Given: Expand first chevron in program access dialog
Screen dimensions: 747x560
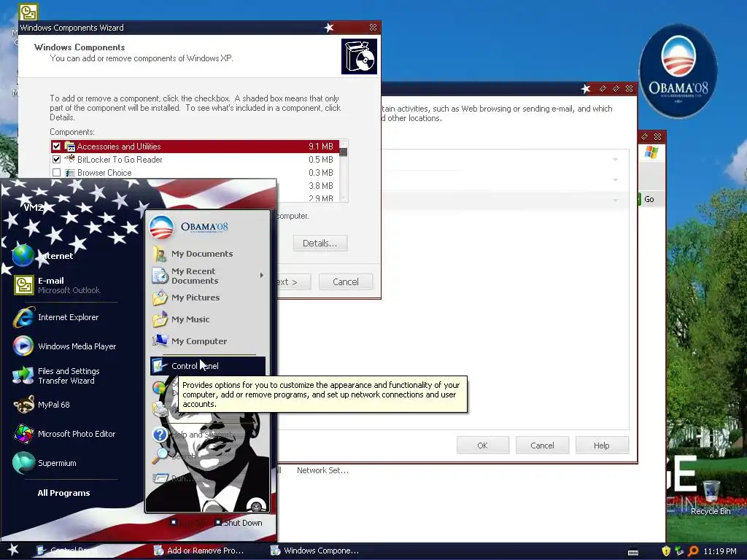Looking at the screenshot, I should 615,159.
